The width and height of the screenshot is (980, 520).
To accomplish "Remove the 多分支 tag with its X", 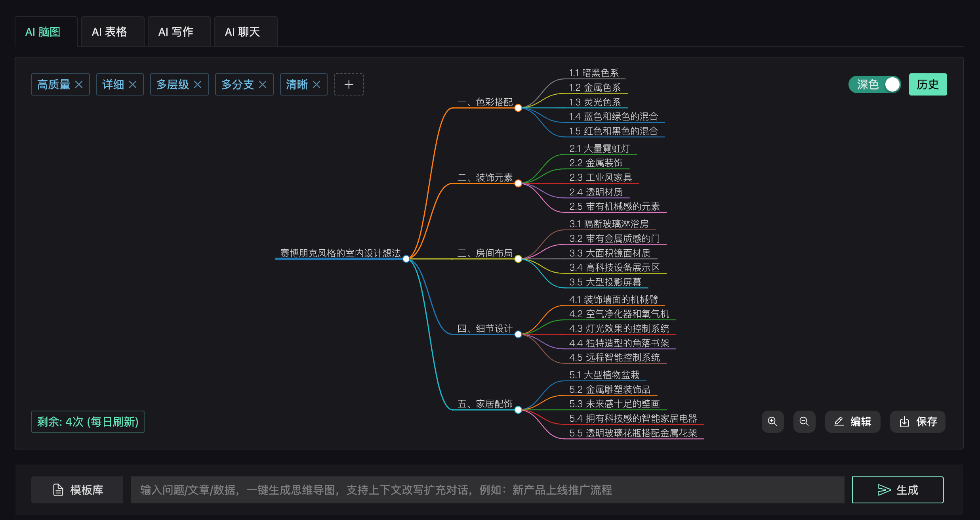I will pos(263,84).
